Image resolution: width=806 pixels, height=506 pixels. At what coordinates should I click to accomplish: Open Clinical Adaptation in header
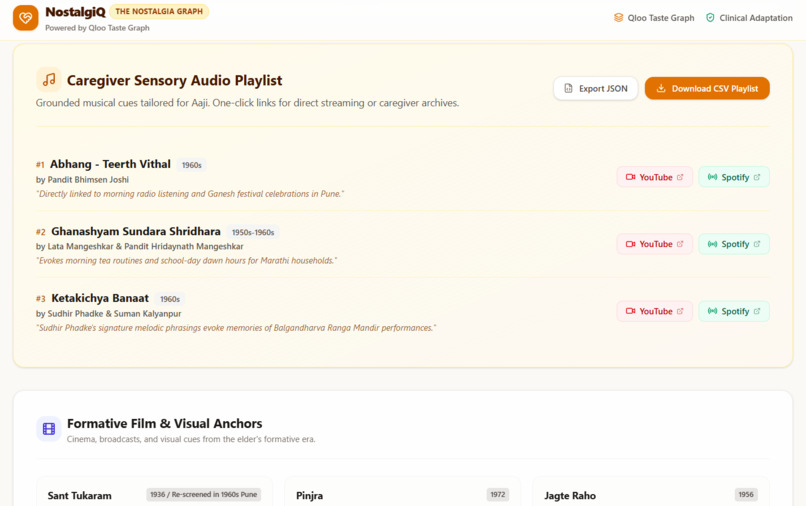tap(749, 17)
